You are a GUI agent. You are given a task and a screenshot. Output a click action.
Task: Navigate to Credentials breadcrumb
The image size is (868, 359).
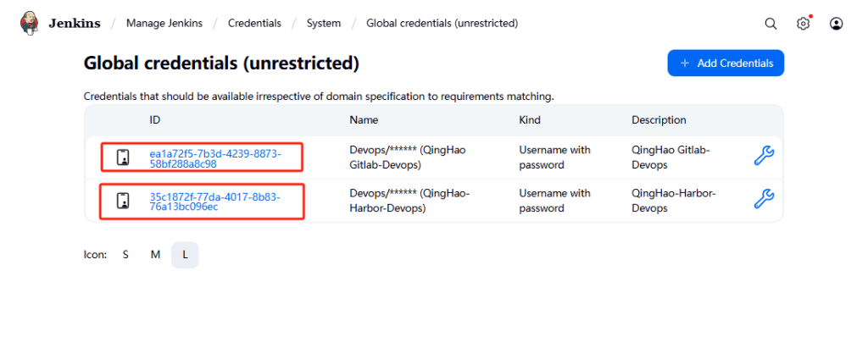click(x=254, y=23)
